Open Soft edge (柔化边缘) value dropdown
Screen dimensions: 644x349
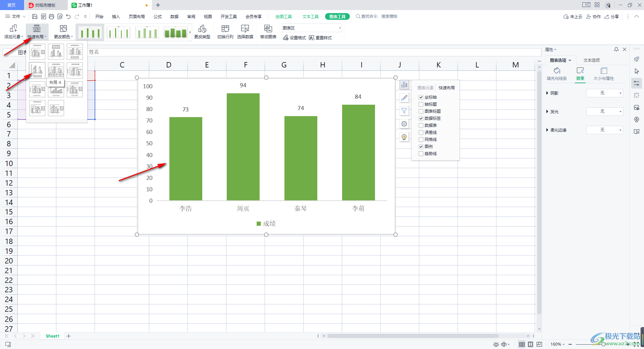pos(604,130)
